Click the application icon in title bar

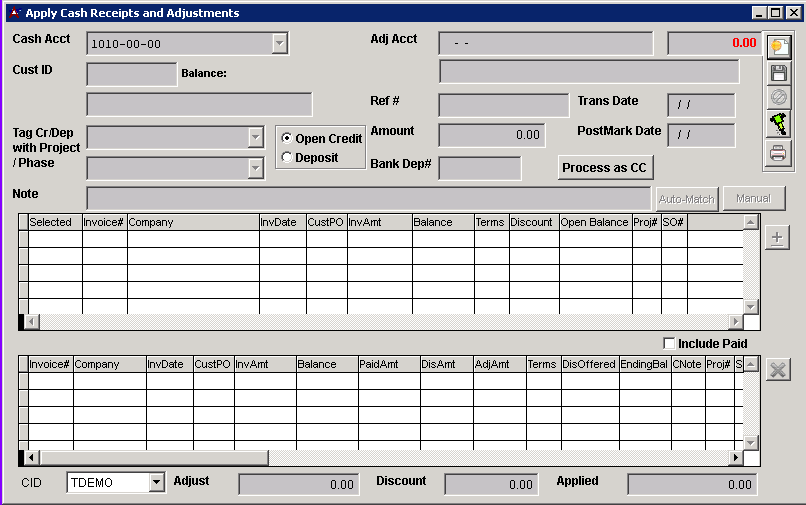(x=14, y=13)
